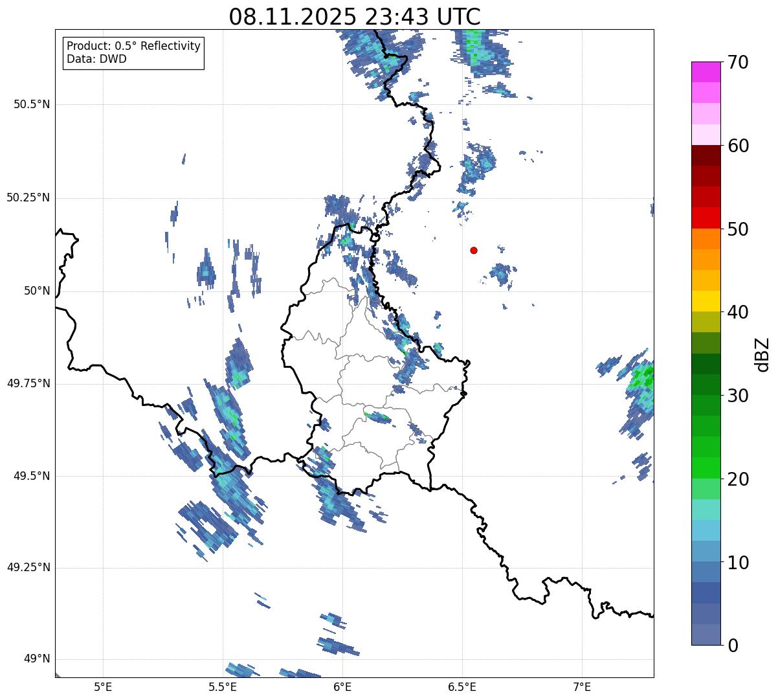Click the dark maroon colorbar segment below 60
778x700 pixels.
point(706,155)
